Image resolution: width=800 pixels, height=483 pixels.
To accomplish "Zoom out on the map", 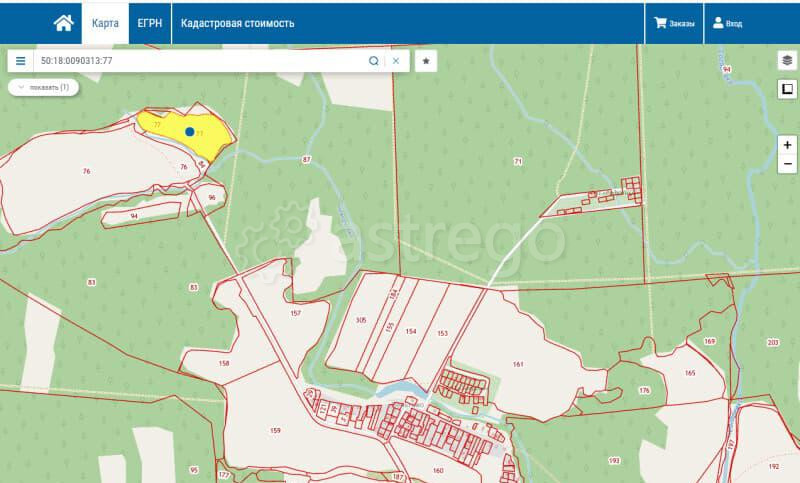I will [787, 163].
